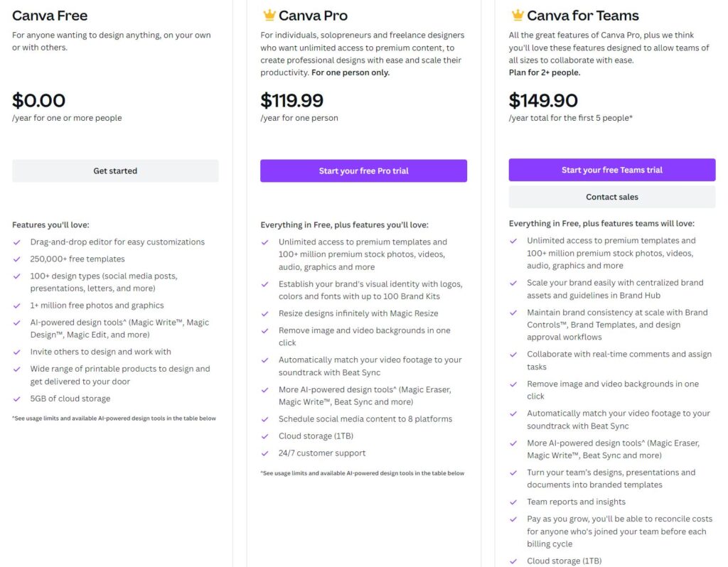Click checkmark next to 250,000+ free templates
This screenshot has width=728, height=567.
(17, 259)
